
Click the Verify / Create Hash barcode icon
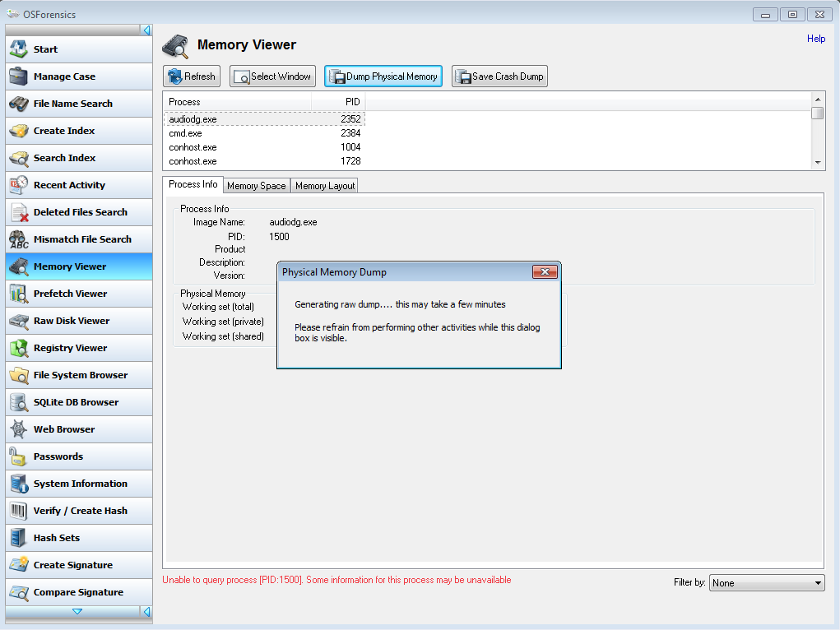point(19,511)
